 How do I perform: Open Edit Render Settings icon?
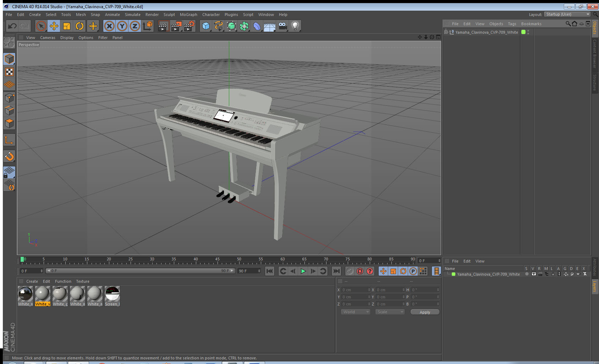click(x=189, y=26)
